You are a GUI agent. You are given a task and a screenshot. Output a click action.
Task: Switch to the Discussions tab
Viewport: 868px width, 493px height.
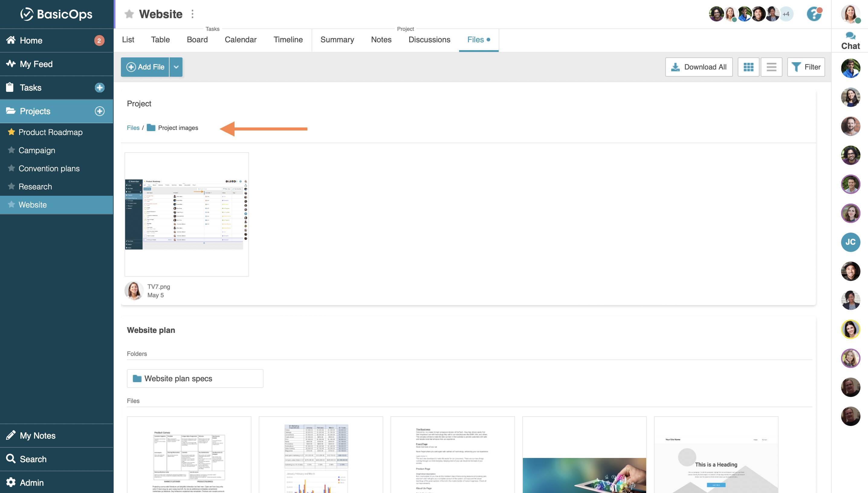[x=429, y=40]
